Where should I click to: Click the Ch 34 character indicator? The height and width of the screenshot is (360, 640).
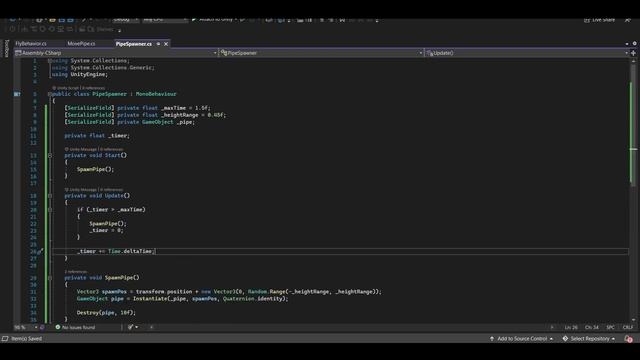591,327
